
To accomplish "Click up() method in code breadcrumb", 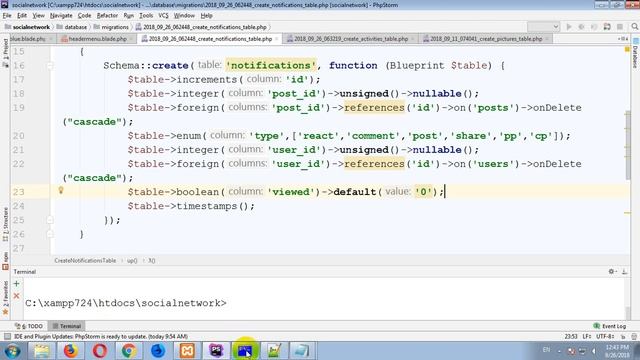I will click(131, 260).
